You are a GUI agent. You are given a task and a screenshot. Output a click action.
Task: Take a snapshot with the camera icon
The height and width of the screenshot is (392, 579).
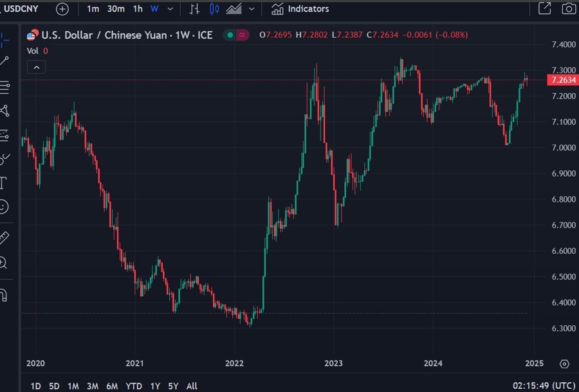(x=569, y=9)
